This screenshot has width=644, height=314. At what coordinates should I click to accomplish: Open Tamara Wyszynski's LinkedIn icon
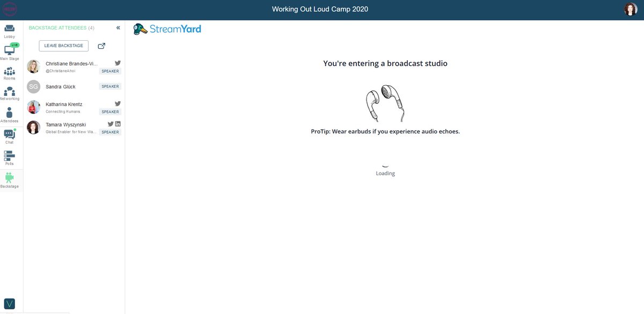point(118,124)
